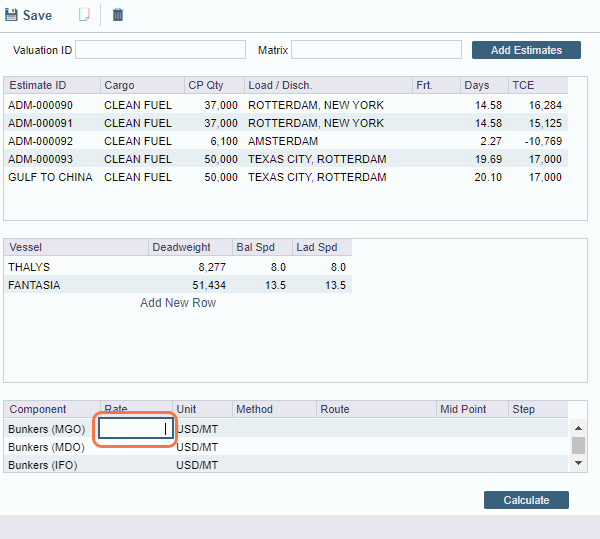
Task: Click the Bunkers (MGO) rate field
Action: coord(136,429)
